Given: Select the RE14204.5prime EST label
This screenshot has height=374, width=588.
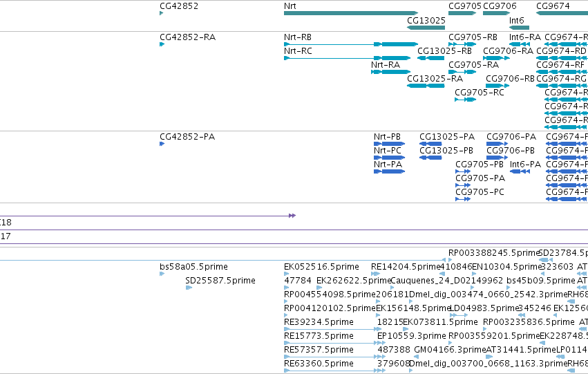Looking at the screenshot, I should [406, 267].
